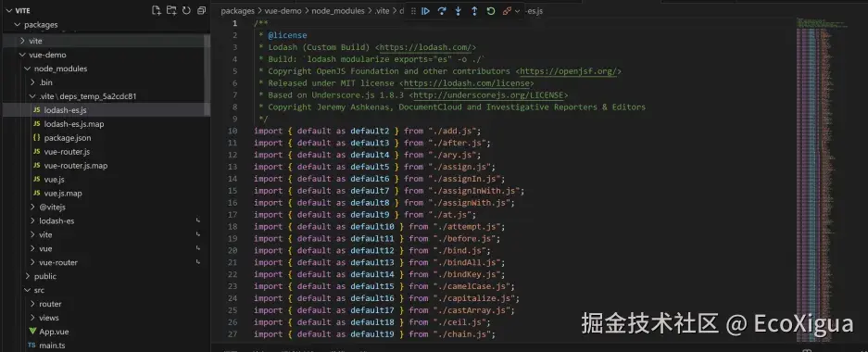
Task: Click 'default19' identifier on line 27
Action: click(372, 334)
